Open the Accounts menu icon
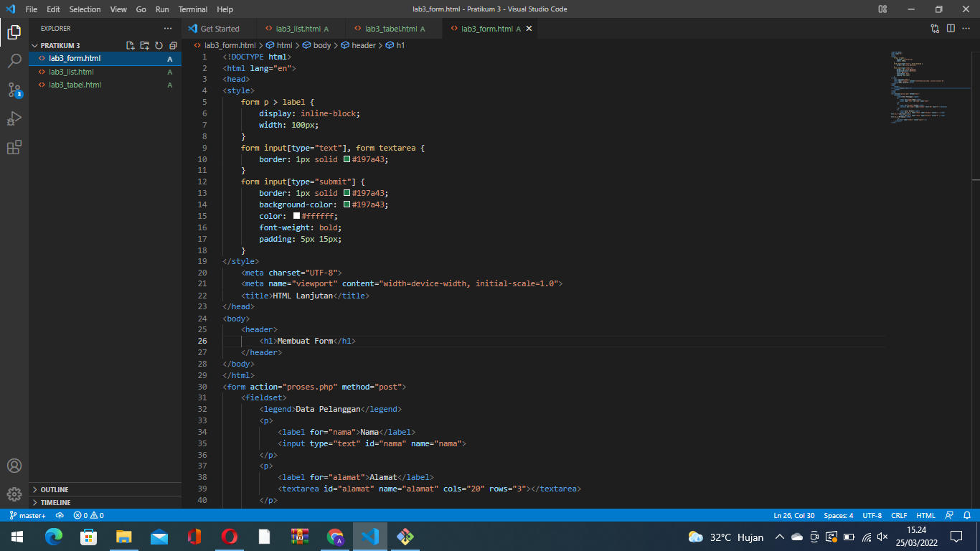 pyautogui.click(x=14, y=466)
